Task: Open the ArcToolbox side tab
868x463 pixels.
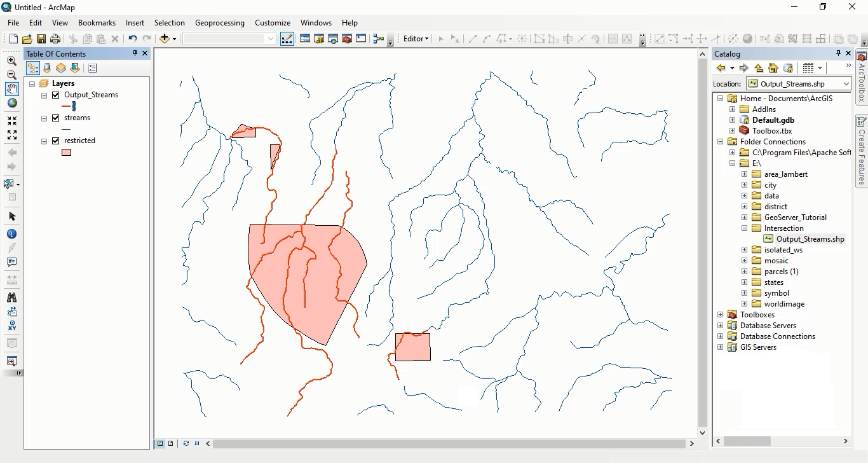Action: [862, 78]
